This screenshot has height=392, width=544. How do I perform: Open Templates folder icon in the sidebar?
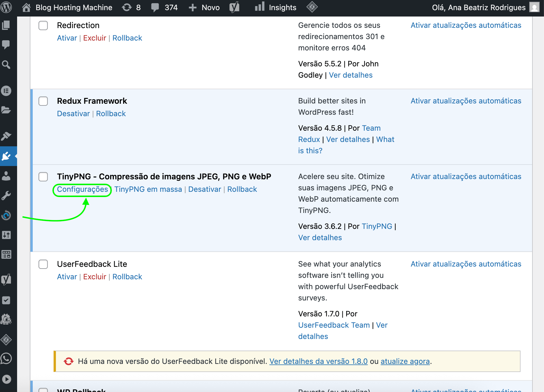point(6,110)
